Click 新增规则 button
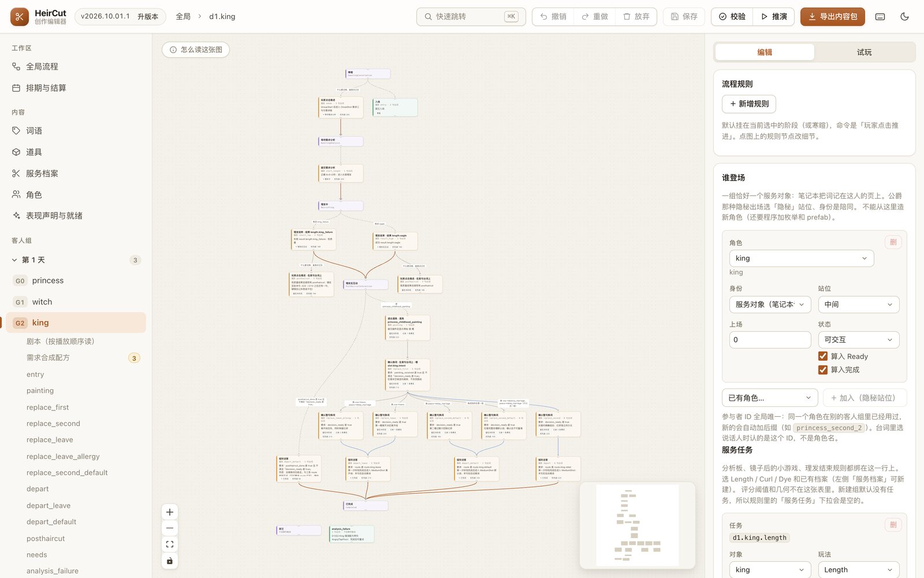Image resolution: width=924 pixels, height=578 pixels. (748, 104)
